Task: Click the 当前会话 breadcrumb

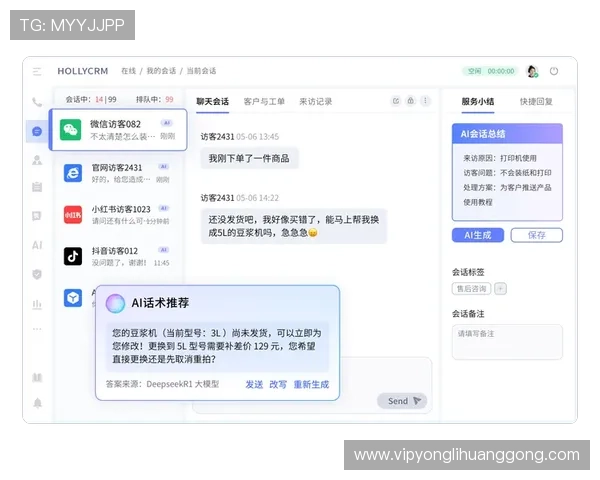Action: [201, 71]
